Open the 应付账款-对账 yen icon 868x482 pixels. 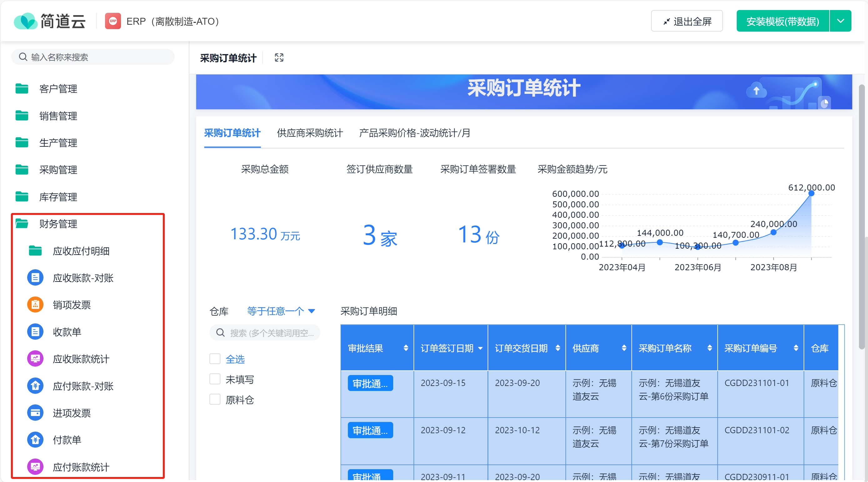click(35, 386)
